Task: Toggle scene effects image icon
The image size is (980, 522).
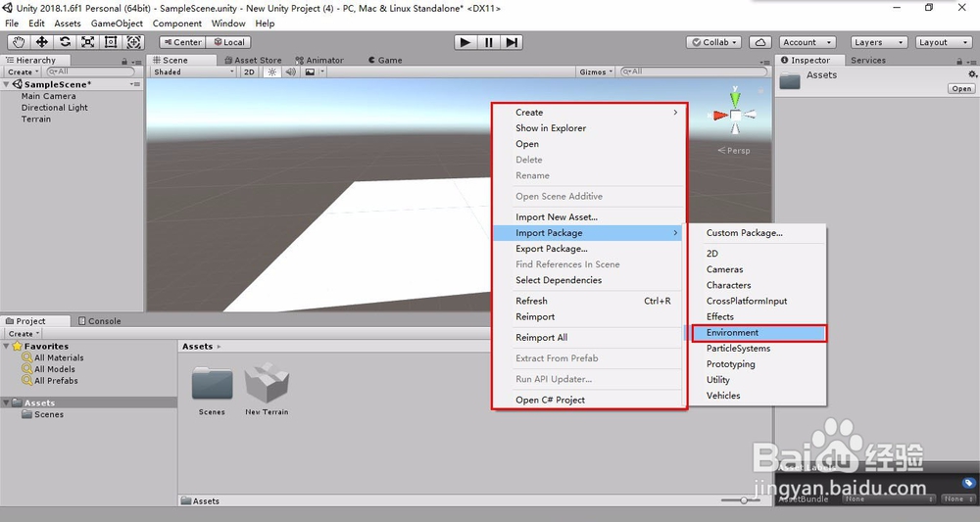Action: [310, 71]
